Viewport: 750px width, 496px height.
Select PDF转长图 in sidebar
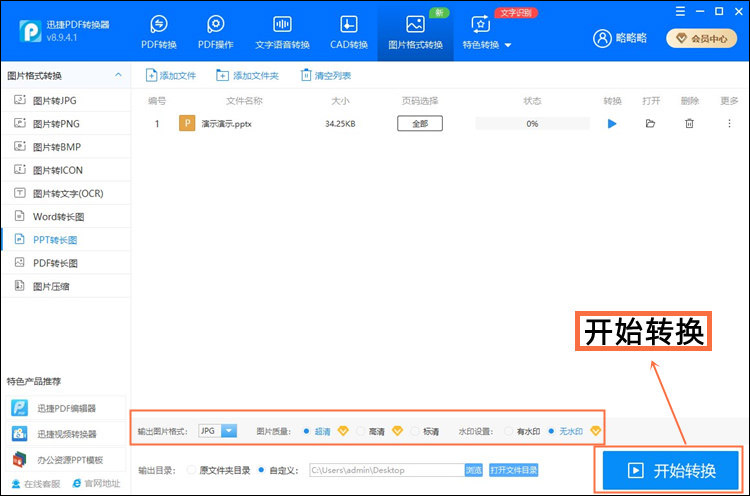click(66, 263)
